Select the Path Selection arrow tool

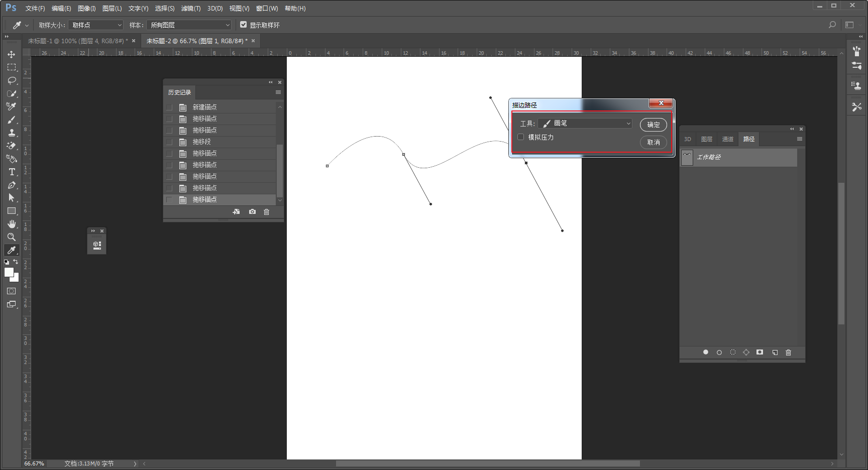11,198
